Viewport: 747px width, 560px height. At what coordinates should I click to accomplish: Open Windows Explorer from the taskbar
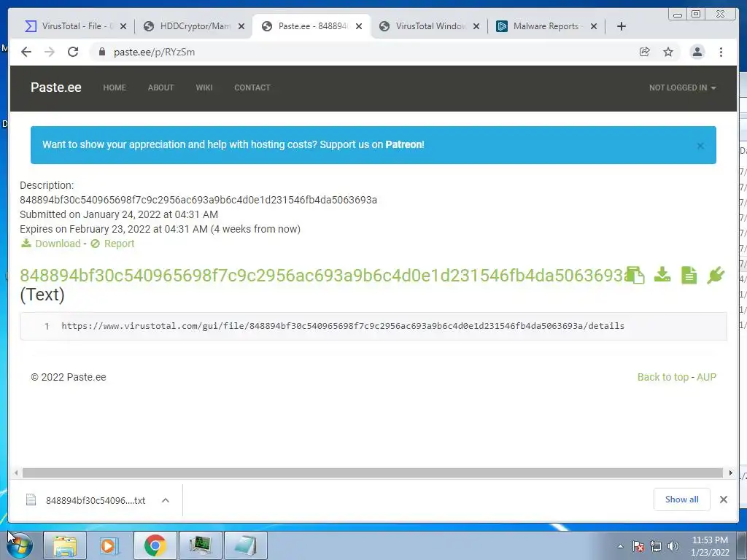[x=65, y=545]
